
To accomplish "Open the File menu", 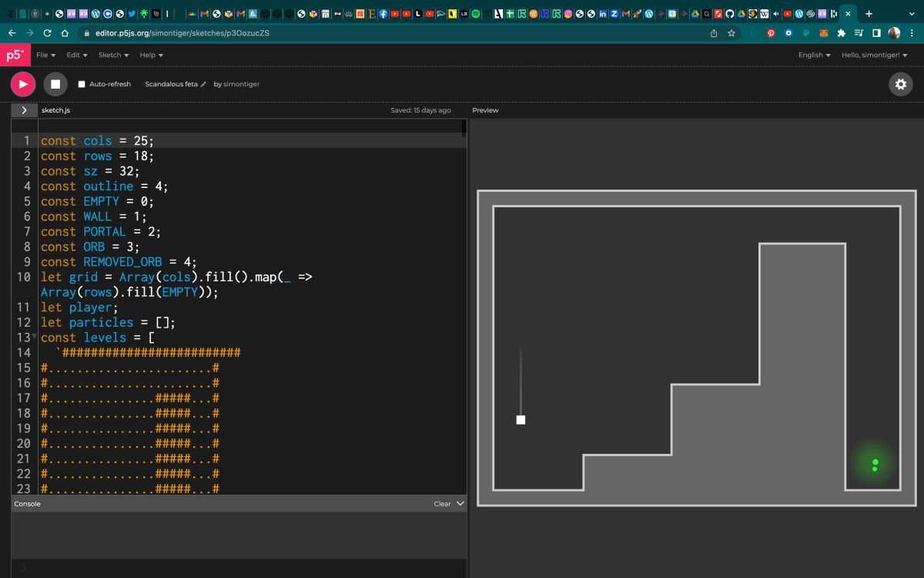I will coord(45,55).
